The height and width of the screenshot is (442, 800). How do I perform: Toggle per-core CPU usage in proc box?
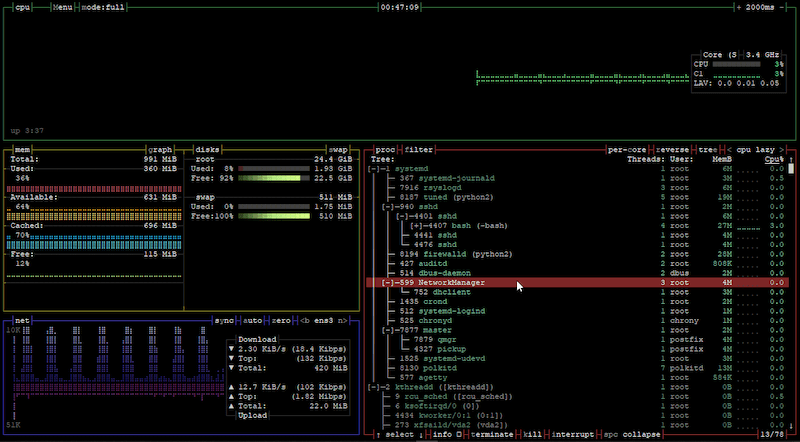pos(627,150)
